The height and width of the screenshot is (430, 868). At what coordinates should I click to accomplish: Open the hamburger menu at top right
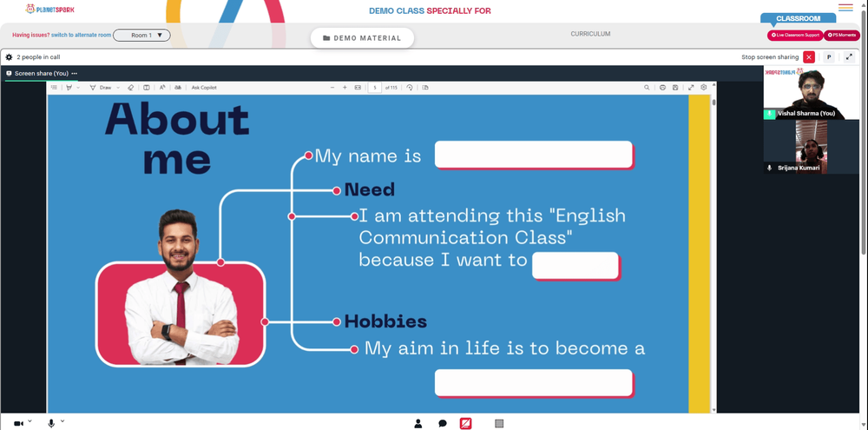(x=845, y=7)
